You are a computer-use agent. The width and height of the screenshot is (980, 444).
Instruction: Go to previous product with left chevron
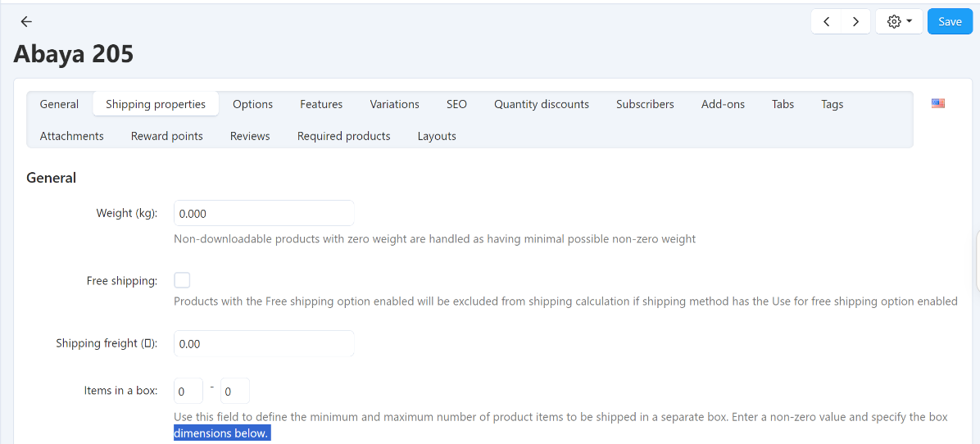826,22
